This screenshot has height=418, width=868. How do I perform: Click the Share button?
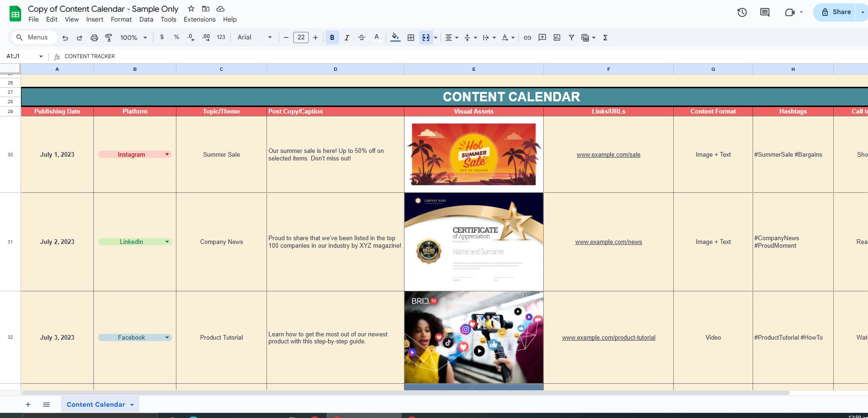[x=837, y=12]
